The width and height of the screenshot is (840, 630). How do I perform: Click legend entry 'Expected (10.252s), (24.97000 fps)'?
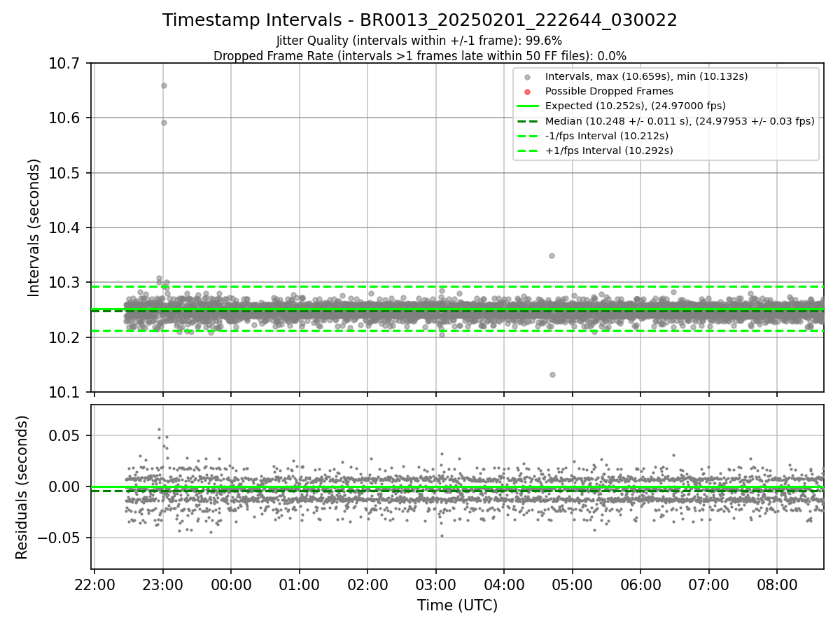click(635, 106)
